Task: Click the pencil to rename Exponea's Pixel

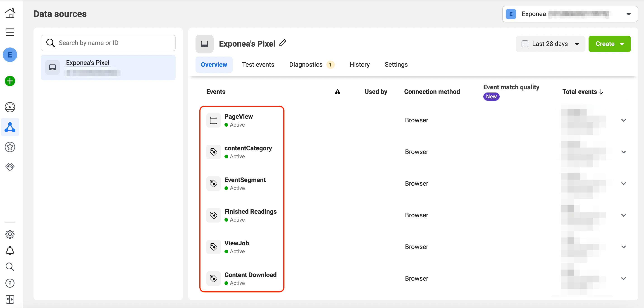Action: [x=283, y=43]
